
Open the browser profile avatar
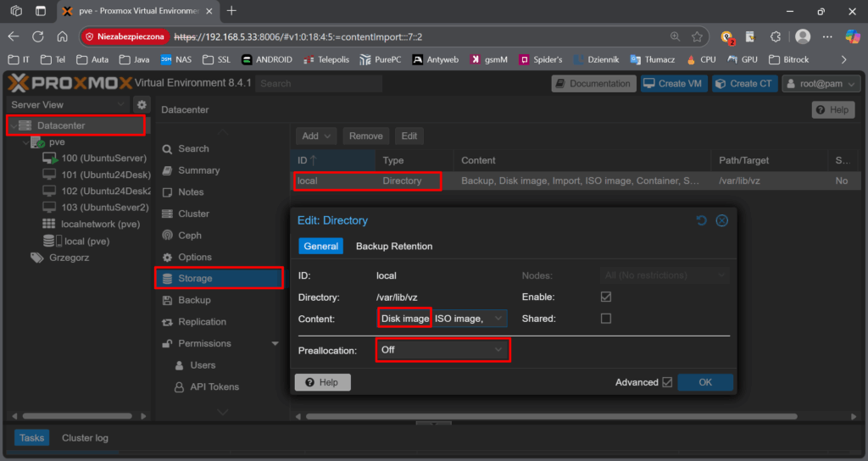pos(803,37)
